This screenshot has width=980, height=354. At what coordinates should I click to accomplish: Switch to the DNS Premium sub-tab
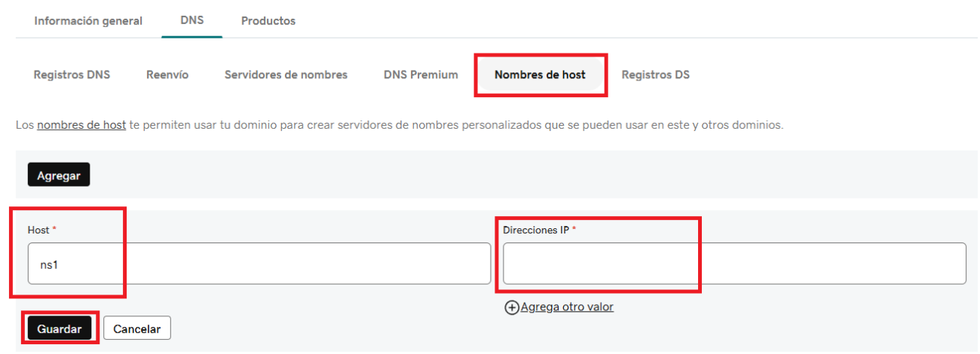(421, 75)
